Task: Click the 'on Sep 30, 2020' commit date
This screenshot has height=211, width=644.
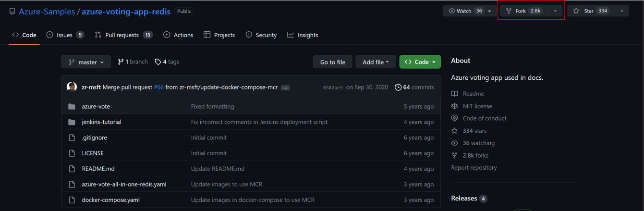Action: click(367, 87)
